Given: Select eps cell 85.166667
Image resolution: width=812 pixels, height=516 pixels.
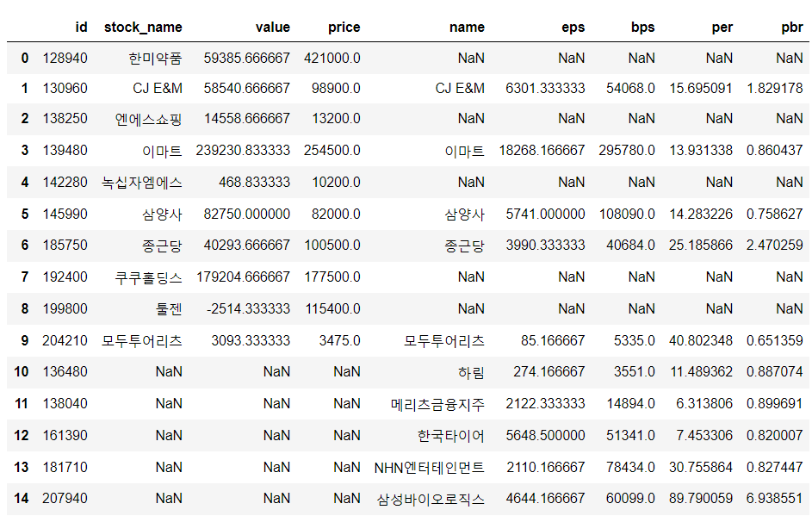Looking at the screenshot, I should point(553,341).
